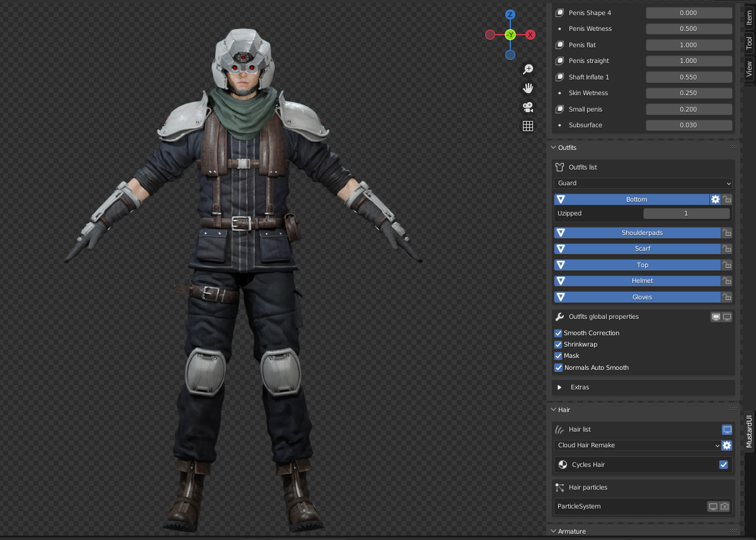This screenshot has height=540, width=756.
Task: Click the blue Z axis on gizmo
Action: coord(510,14)
